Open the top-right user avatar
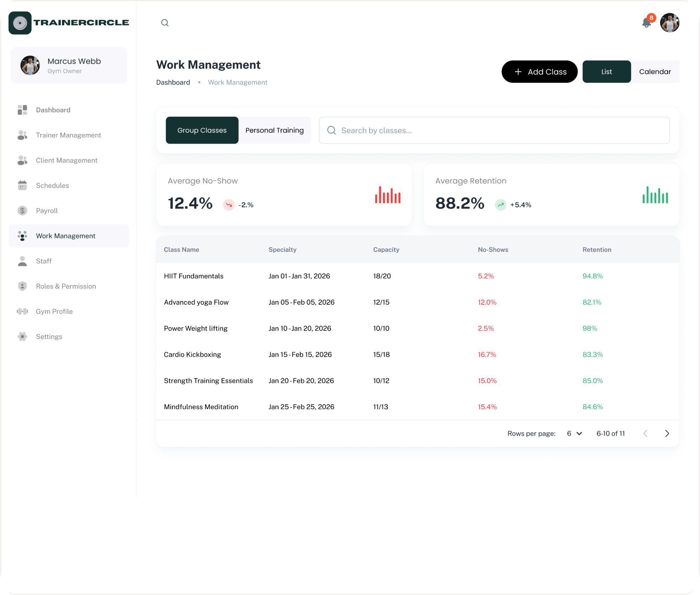The width and height of the screenshot is (700, 595). (x=670, y=23)
